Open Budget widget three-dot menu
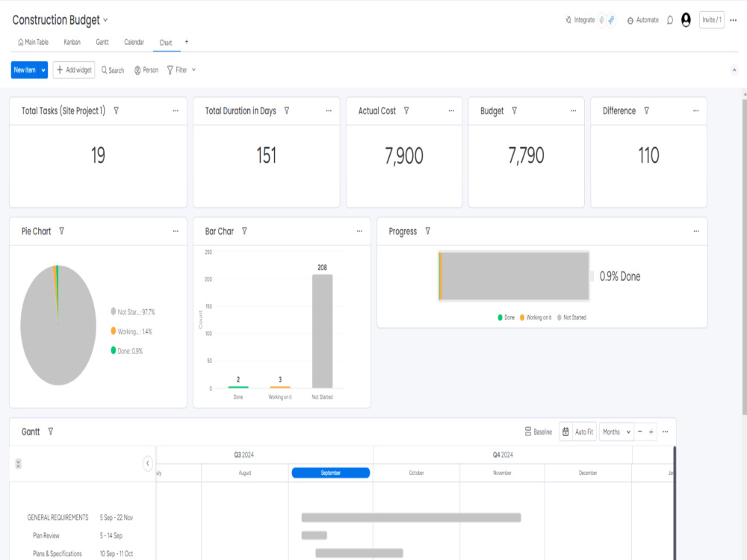Screen dimensions: 747x560 coord(574,111)
